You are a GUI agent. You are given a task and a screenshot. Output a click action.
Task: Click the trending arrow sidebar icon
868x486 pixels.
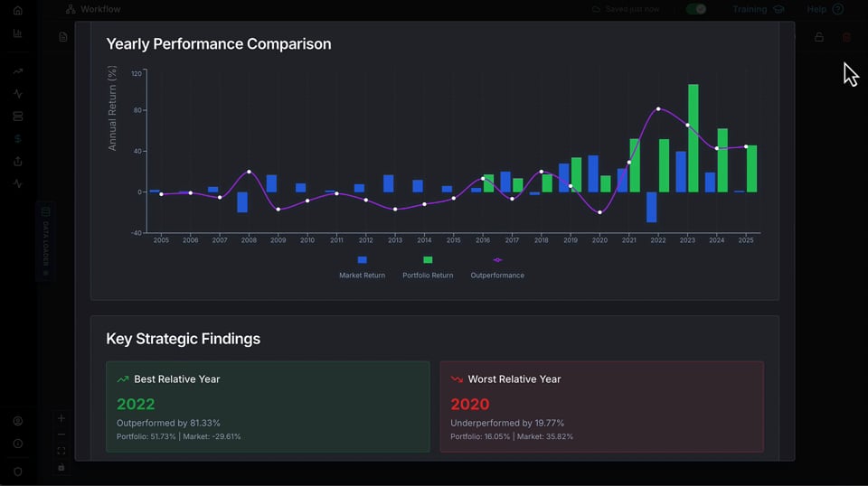[17, 71]
